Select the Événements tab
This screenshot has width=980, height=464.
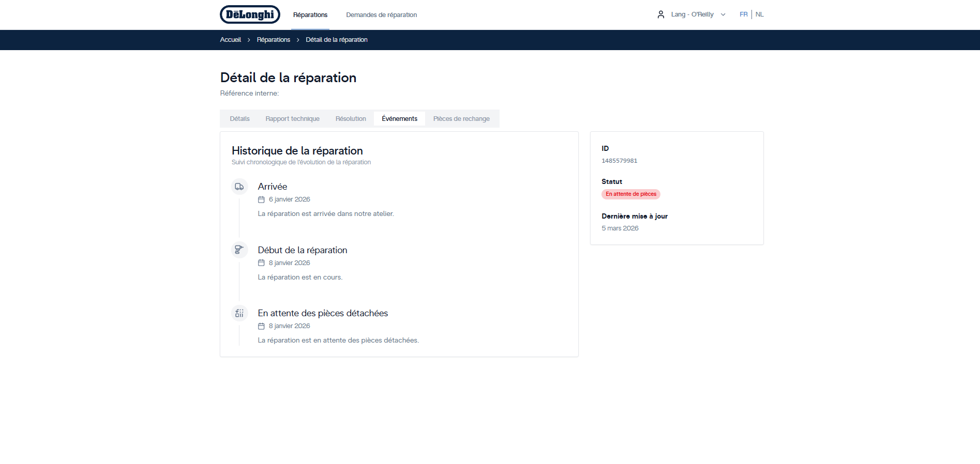[399, 119]
